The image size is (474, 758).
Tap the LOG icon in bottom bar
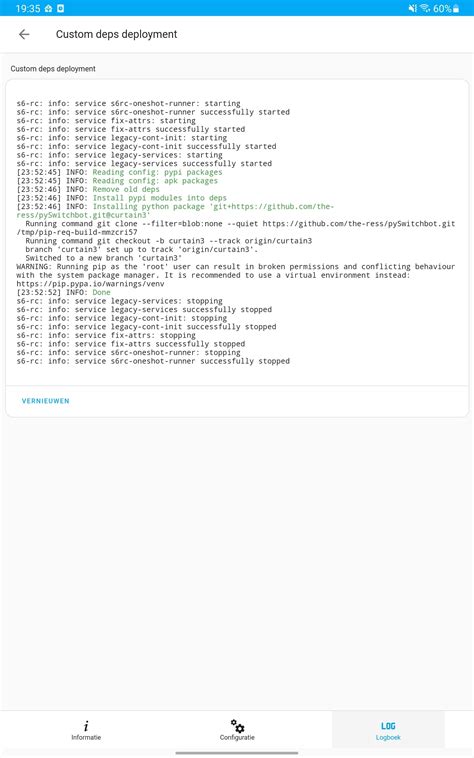[388, 726]
